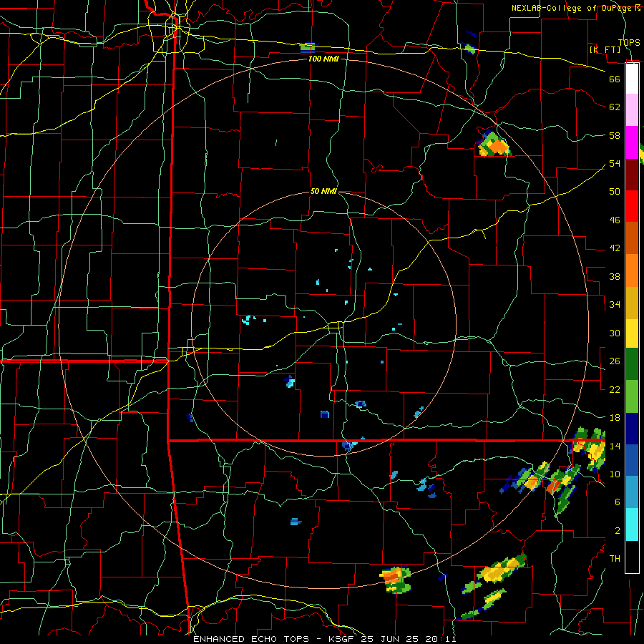
Task: Pick the cyan band on the color scale
Action: (632, 525)
